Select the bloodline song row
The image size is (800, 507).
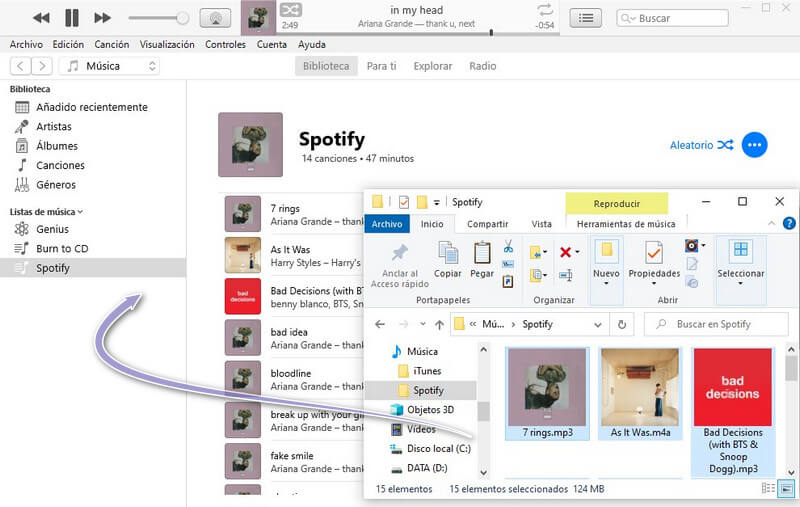pos(292,379)
